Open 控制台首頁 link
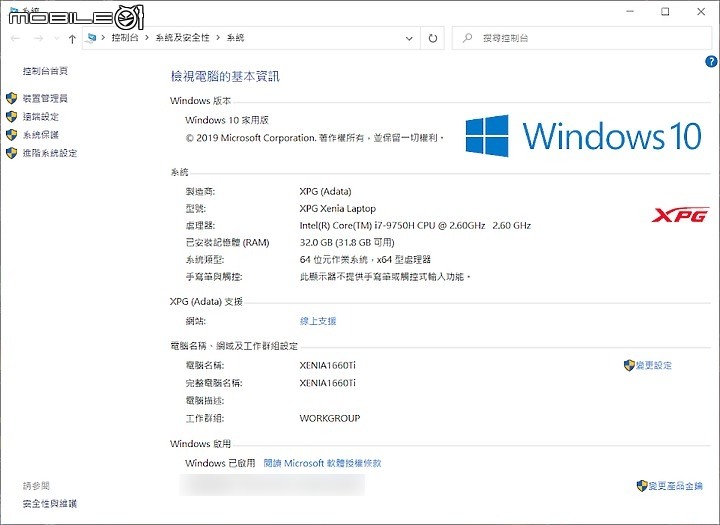 point(45,71)
